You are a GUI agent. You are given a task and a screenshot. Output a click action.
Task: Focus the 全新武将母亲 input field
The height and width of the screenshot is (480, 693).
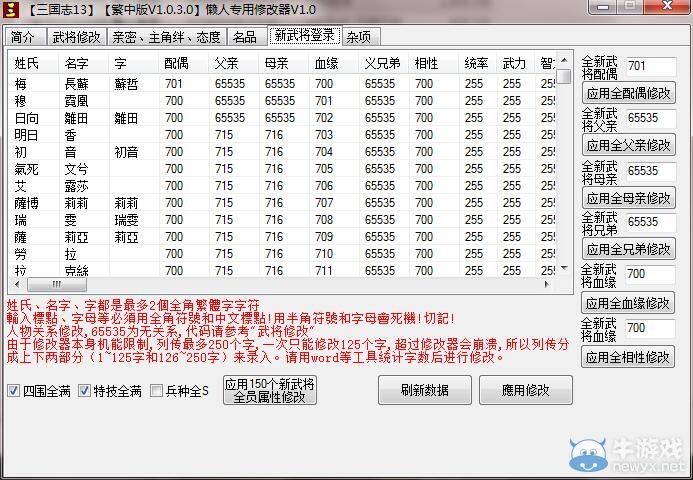pos(651,171)
